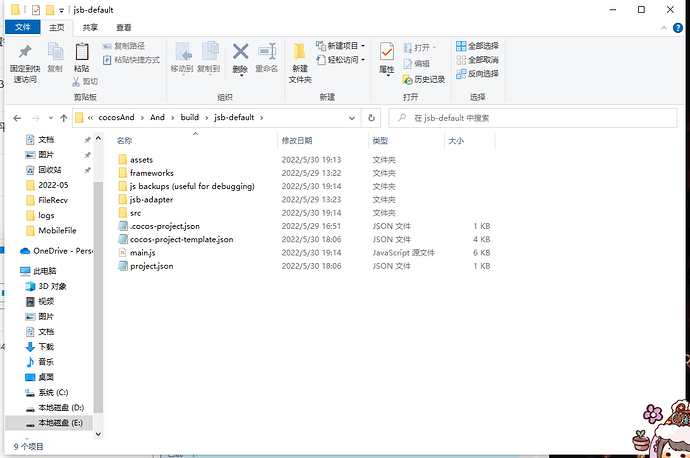Click the Back navigation arrow
This screenshot has height=458, width=690.
click(x=17, y=118)
